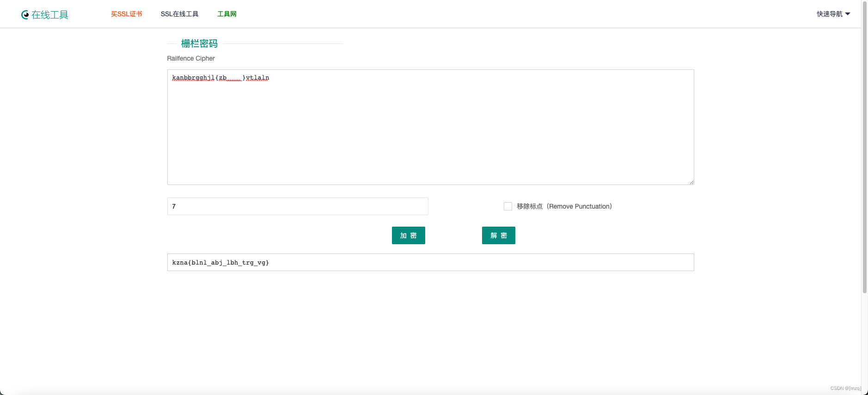
Task: Select the output result field
Action: point(431,262)
